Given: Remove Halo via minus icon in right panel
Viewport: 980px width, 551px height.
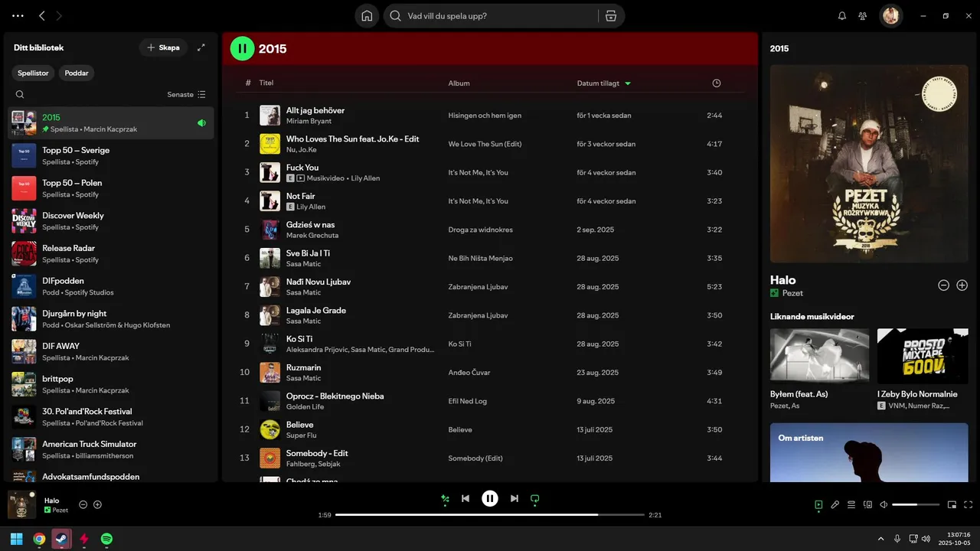Looking at the screenshot, I should pyautogui.click(x=943, y=285).
